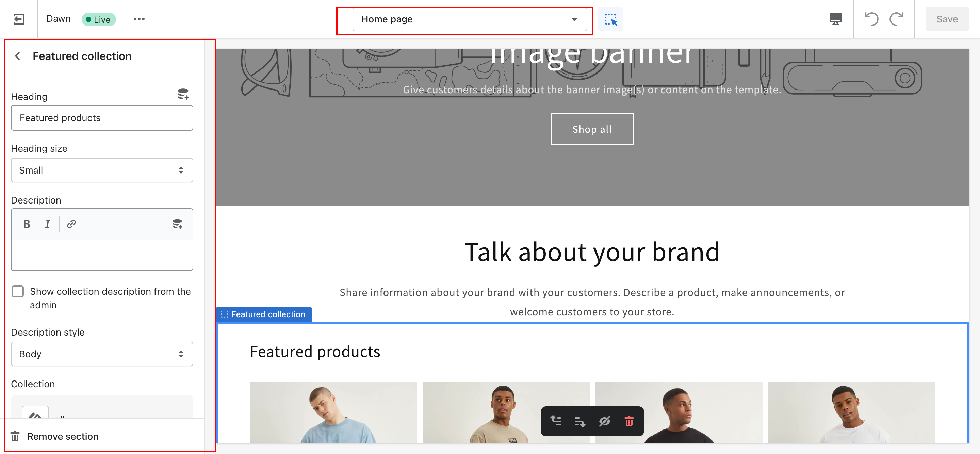Viewport: 980px width, 454px height.
Task: Select the beige t-shirt product thumbnail
Action: 506,412
